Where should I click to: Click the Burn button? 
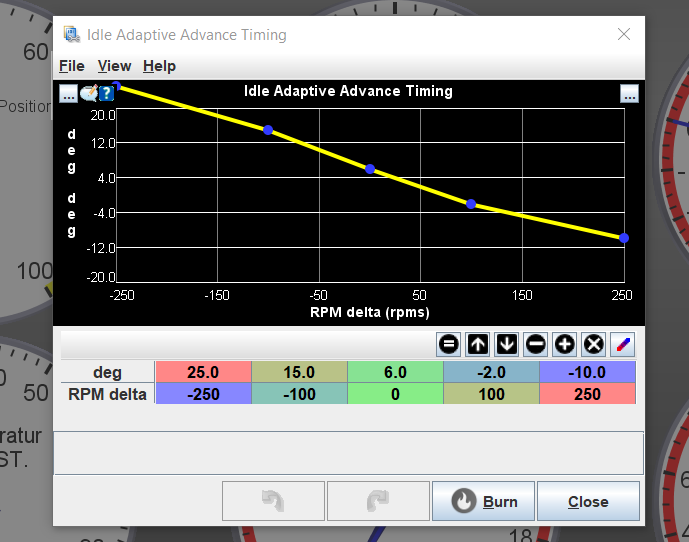click(x=483, y=501)
